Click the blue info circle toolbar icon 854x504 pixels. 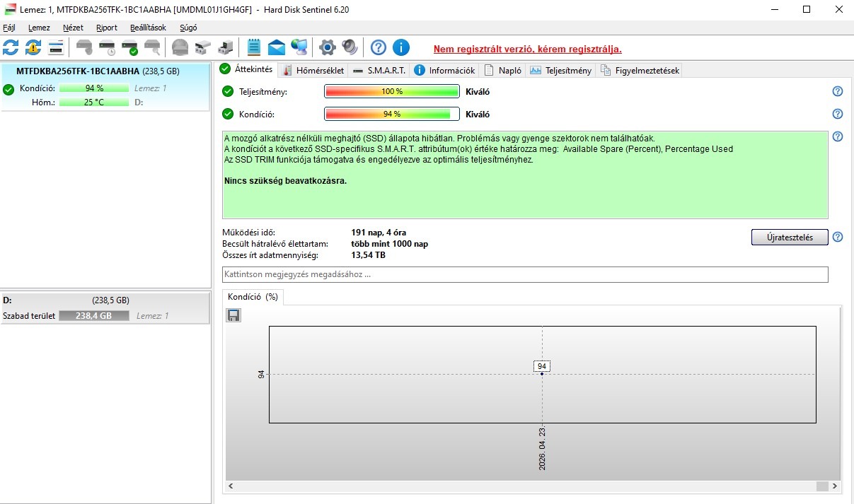coord(401,47)
